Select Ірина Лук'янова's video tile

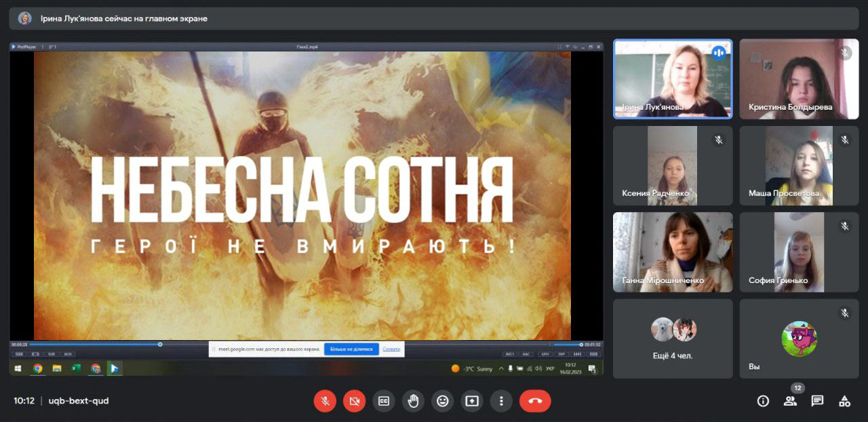point(673,79)
